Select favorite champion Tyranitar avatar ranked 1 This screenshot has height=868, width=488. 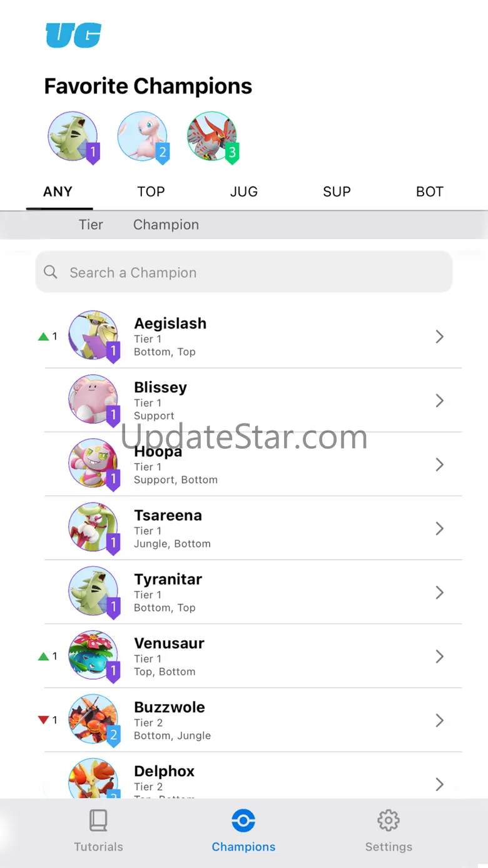pos(73,136)
